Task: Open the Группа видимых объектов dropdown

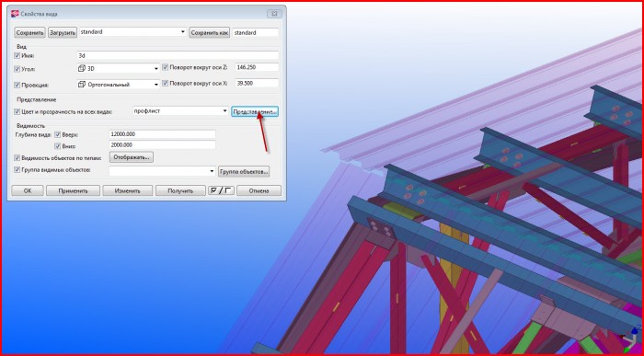Action: (x=212, y=171)
